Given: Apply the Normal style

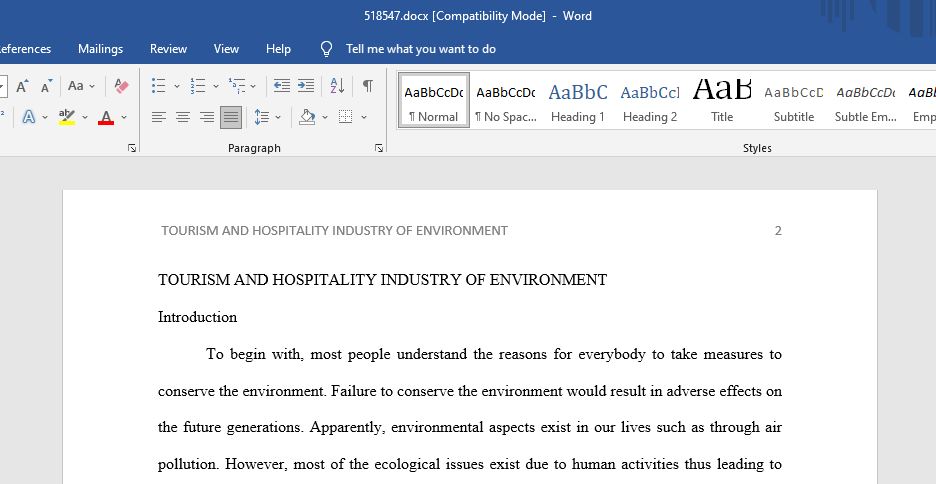Looking at the screenshot, I should [434, 100].
